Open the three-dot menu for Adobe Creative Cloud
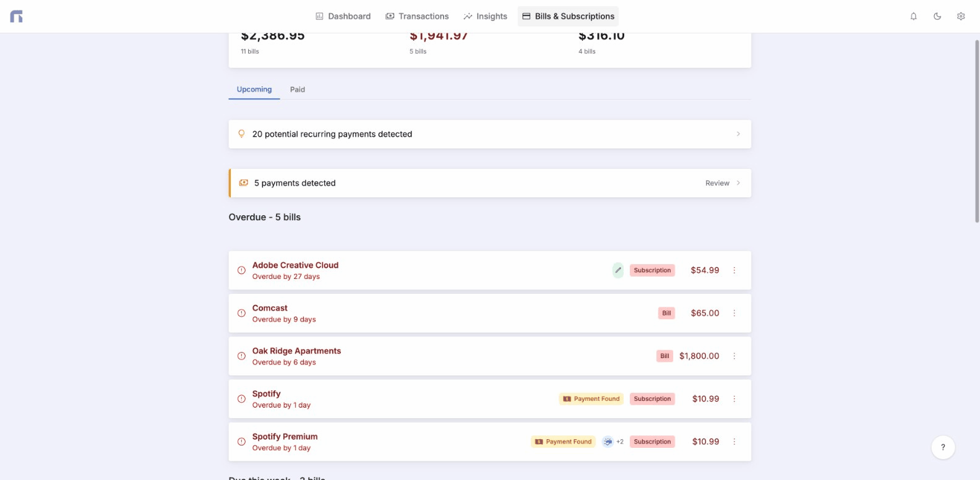The image size is (980, 480). coord(734,270)
